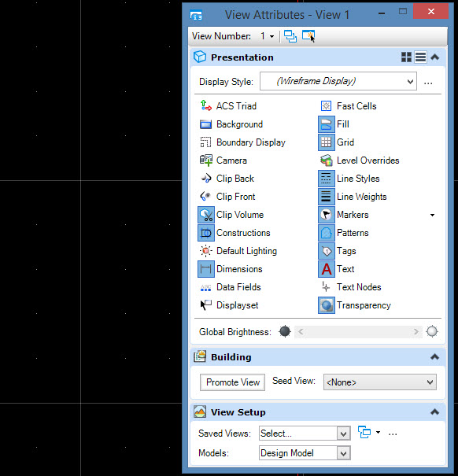The width and height of the screenshot is (458, 476).
Task: Click the Apply to Selected View icon
Action: [308, 36]
